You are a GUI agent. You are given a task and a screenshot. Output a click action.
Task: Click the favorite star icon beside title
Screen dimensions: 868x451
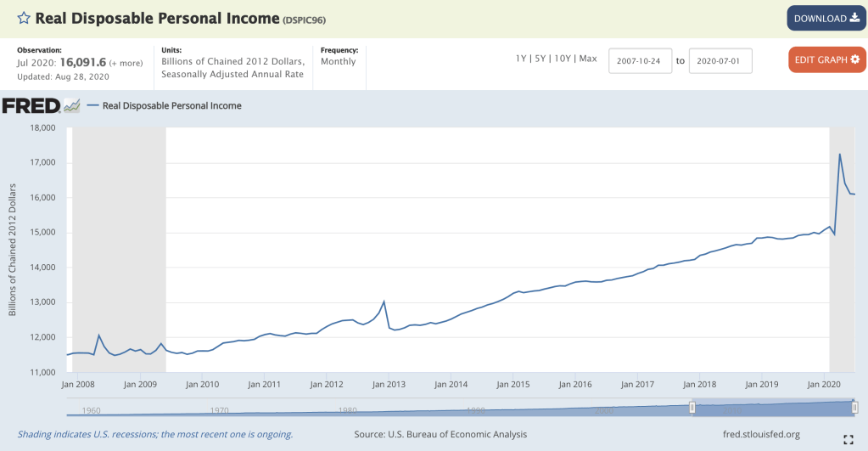(24, 18)
